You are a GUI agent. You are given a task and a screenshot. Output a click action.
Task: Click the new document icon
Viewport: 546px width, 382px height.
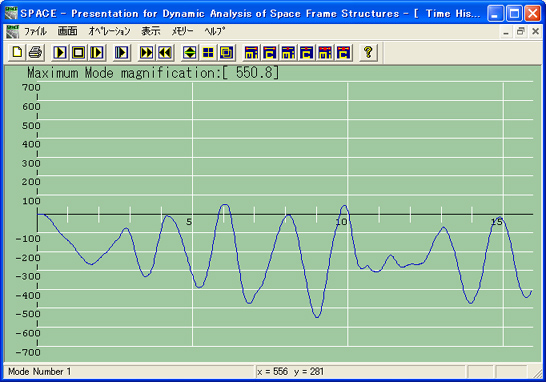tap(17, 53)
